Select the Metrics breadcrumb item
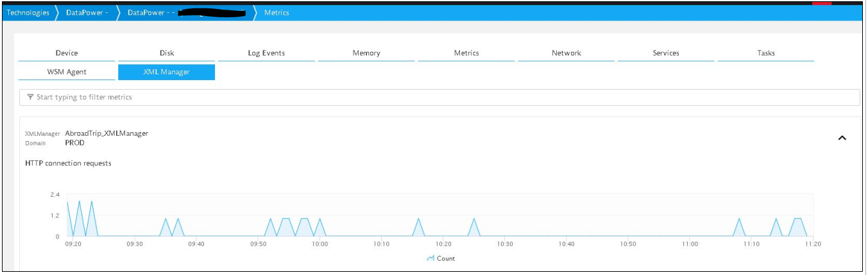 [x=277, y=13]
